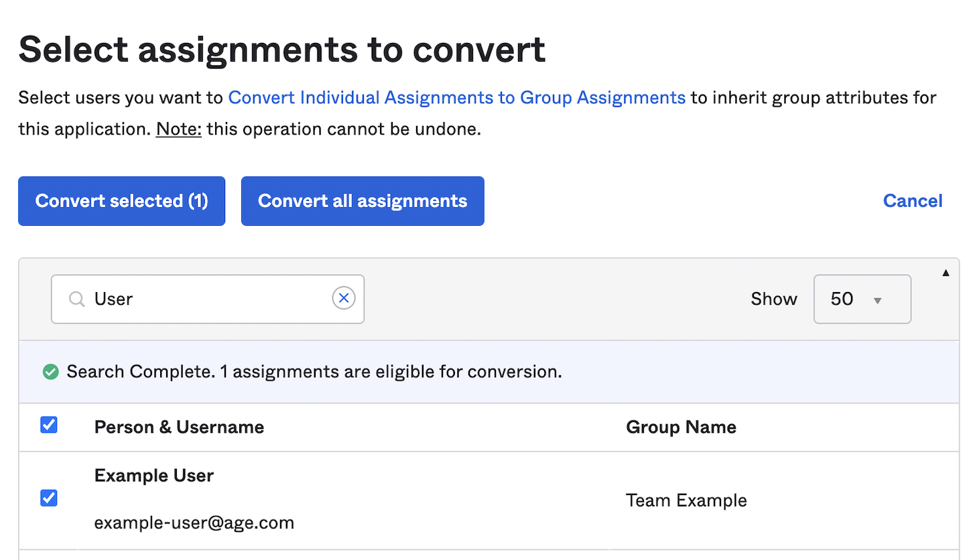Click the Group Name column header
This screenshot has height=560, width=969.
tap(681, 427)
